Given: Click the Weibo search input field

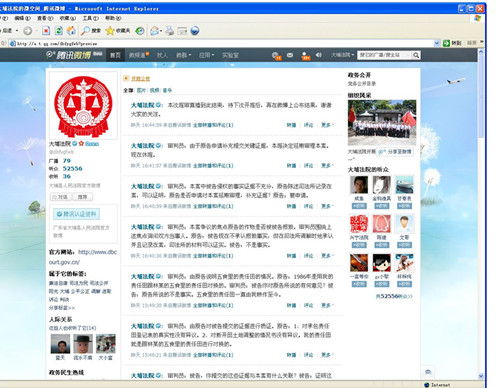Looking at the screenshot, I should point(384,55).
